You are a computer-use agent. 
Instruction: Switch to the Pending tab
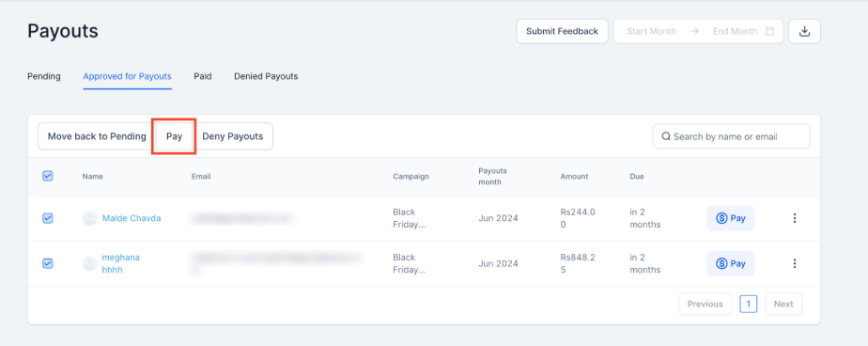coord(44,76)
